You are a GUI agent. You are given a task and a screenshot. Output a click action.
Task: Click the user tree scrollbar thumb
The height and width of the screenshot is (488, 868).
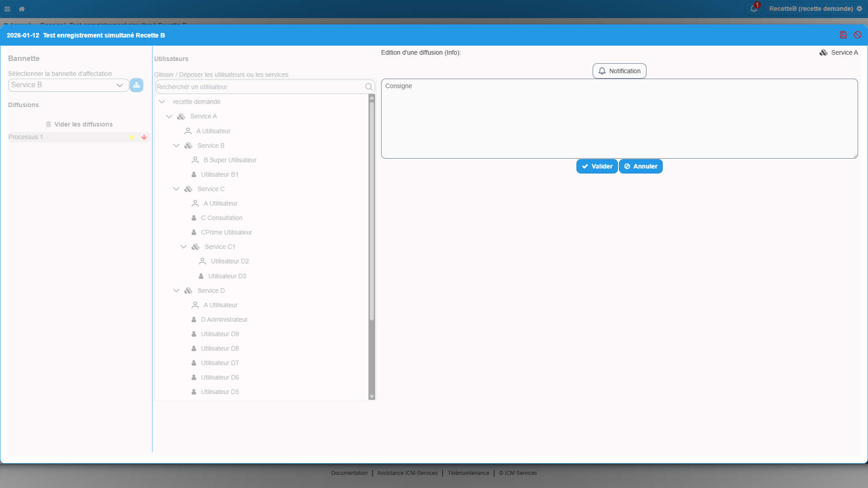[372, 211]
